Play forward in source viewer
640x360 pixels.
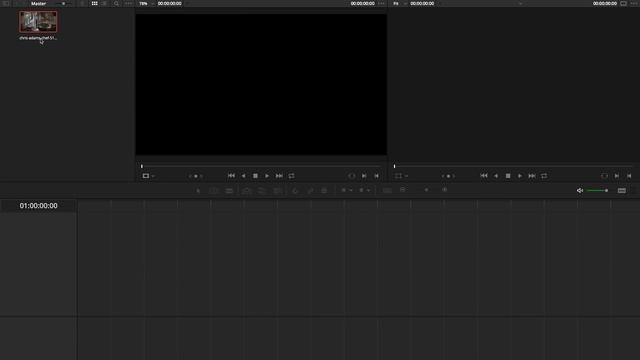pyautogui.click(x=267, y=176)
